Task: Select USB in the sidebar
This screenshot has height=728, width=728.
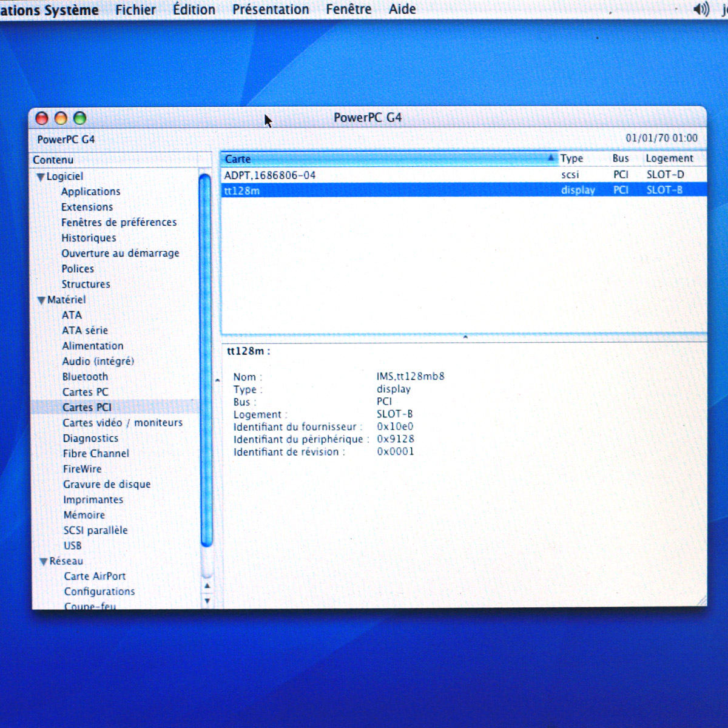Action: click(x=73, y=545)
